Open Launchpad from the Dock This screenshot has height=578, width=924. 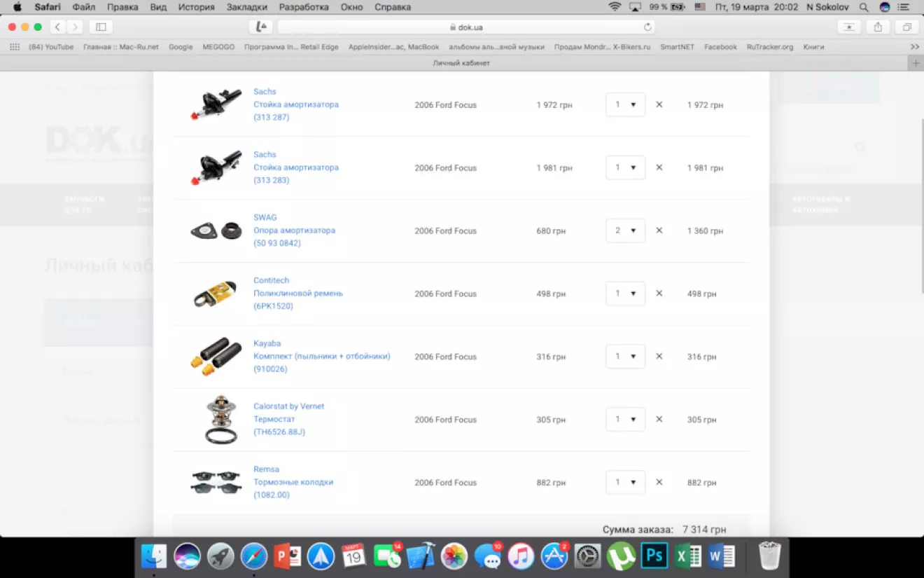pos(220,557)
